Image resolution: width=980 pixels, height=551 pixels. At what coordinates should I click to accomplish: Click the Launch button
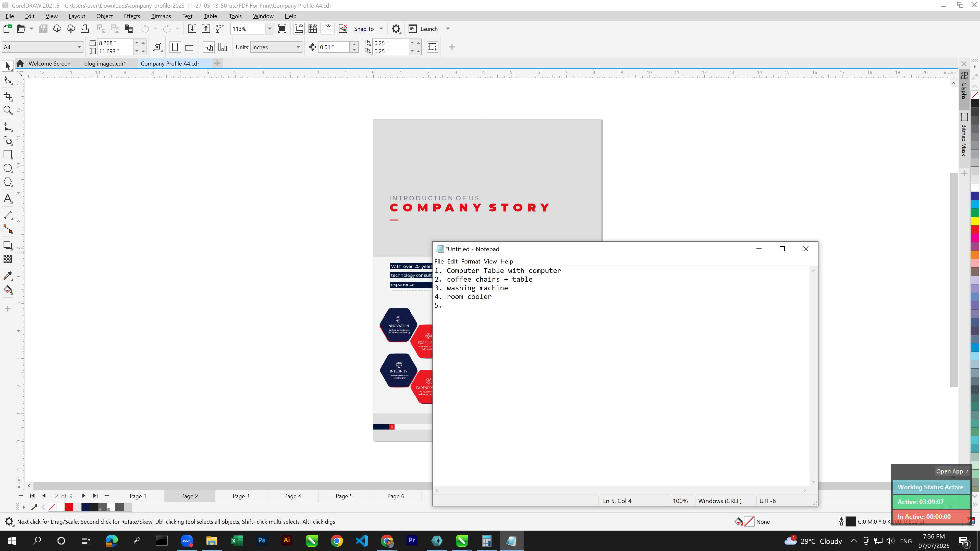pyautogui.click(x=423, y=29)
